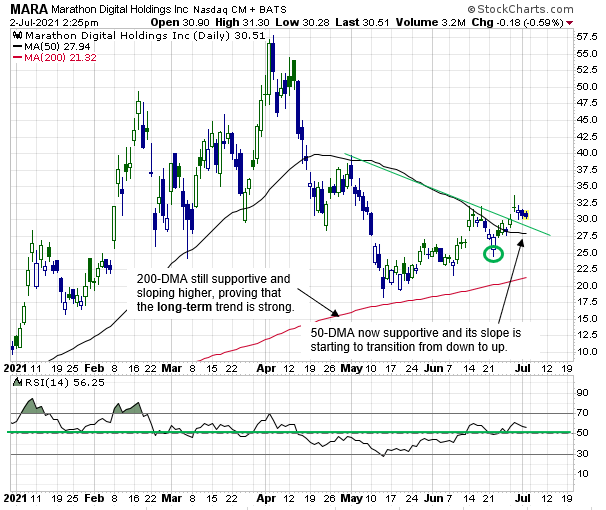This screenshot has height=510, width=606.
Task: Click the 10.0 price axis label
Action: click(587, 352)
